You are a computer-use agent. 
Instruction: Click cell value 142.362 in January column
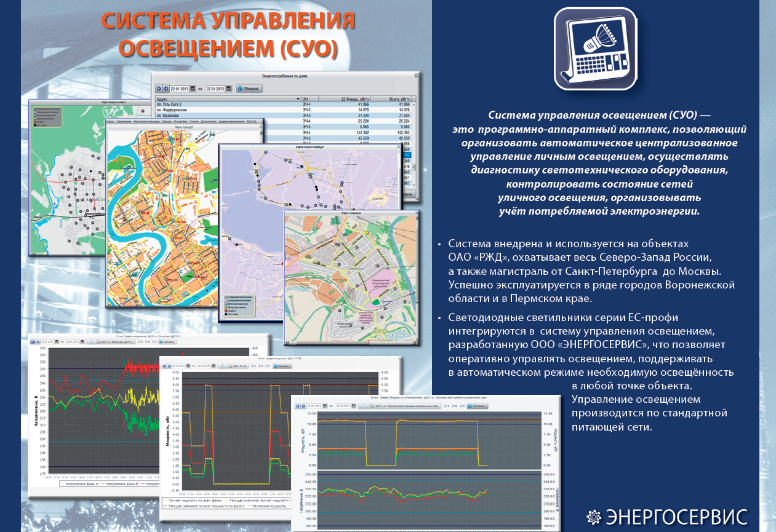[362, 132]
